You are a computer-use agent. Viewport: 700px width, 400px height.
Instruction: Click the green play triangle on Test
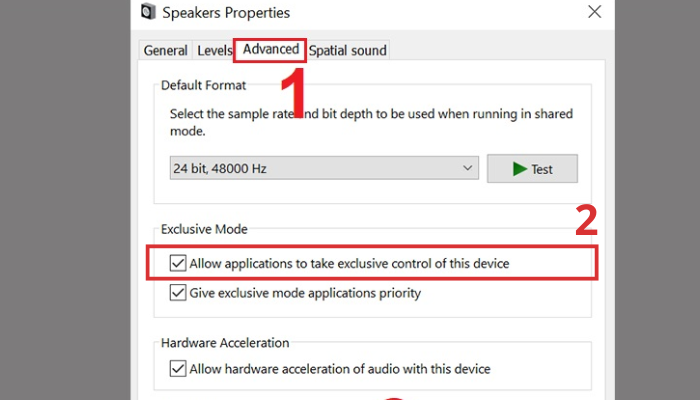(519, 169)
